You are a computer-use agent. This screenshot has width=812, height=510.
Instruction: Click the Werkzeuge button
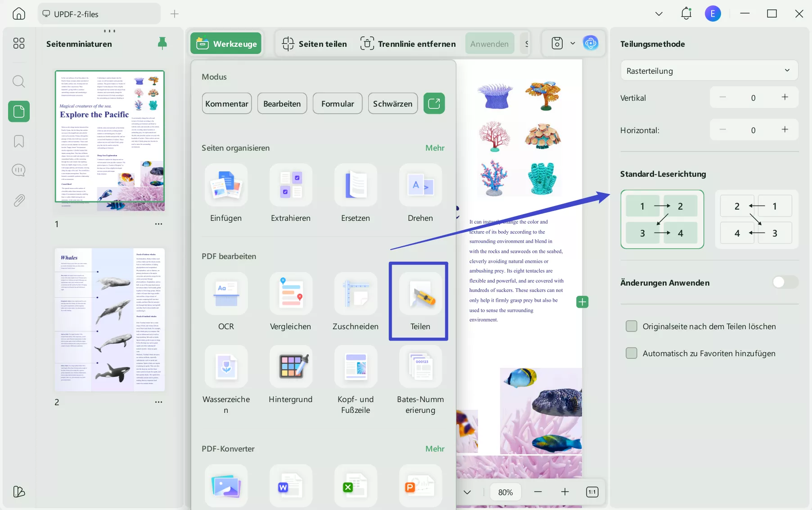[x=226, y=43]
